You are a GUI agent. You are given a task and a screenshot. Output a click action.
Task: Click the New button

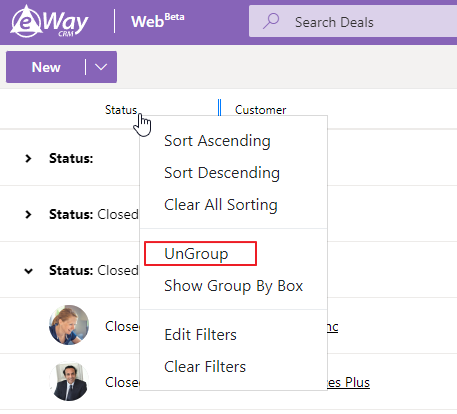46,67
